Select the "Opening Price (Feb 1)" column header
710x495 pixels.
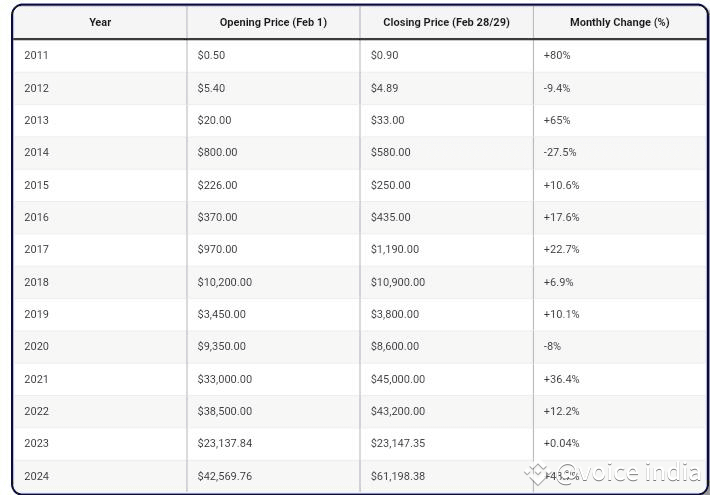coord(273,22)
